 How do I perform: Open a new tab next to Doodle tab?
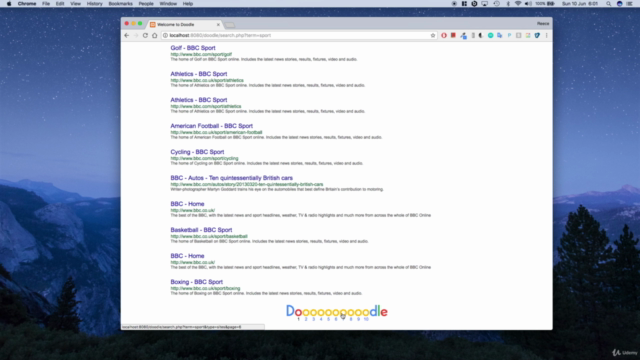coord(230,25)
